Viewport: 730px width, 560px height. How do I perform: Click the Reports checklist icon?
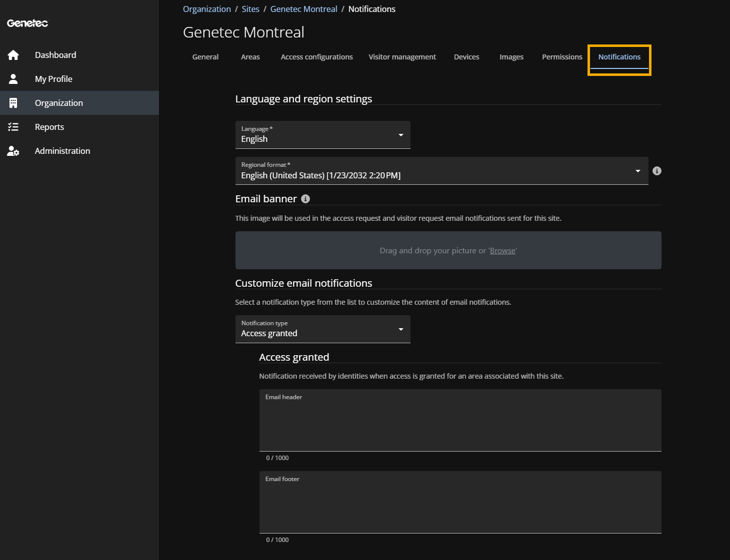(x=13, y=127)
